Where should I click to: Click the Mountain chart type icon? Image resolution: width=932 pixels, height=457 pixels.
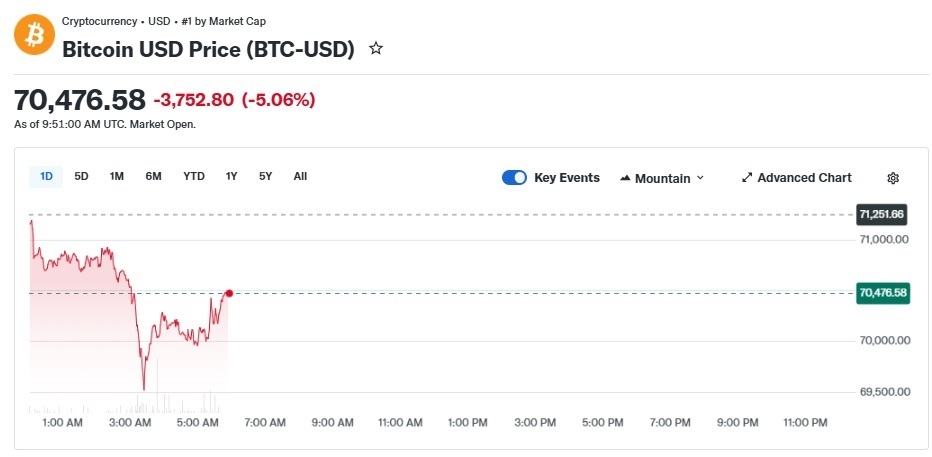(x=625, y=178)
